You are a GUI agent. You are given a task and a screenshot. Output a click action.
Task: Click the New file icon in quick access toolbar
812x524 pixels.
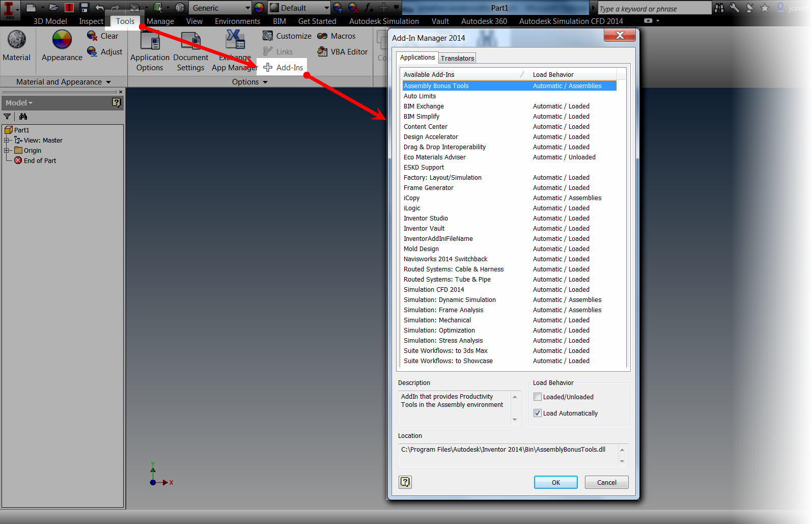coord(31,8)
